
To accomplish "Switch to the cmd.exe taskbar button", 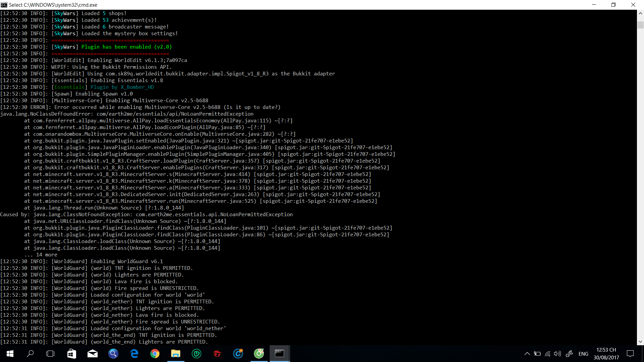I will [279, 354].
